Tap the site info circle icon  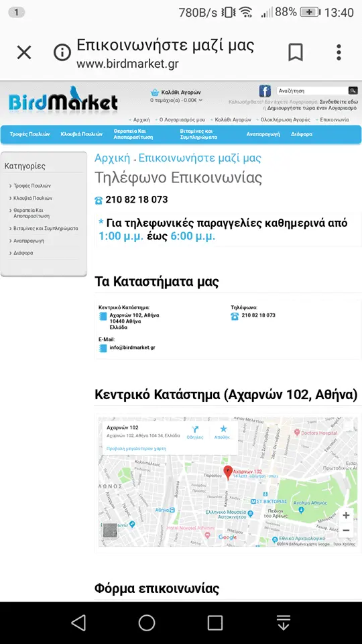[x=62, y=52]
